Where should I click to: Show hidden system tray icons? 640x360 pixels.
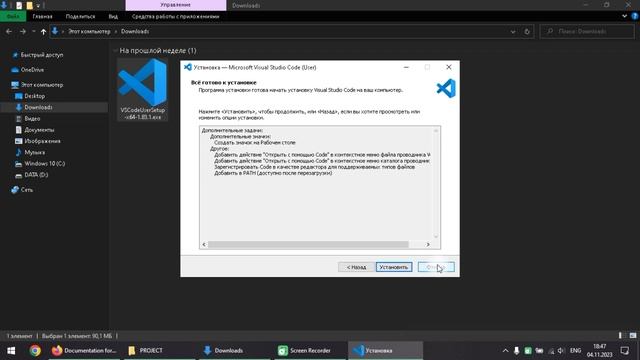point(505,351)
